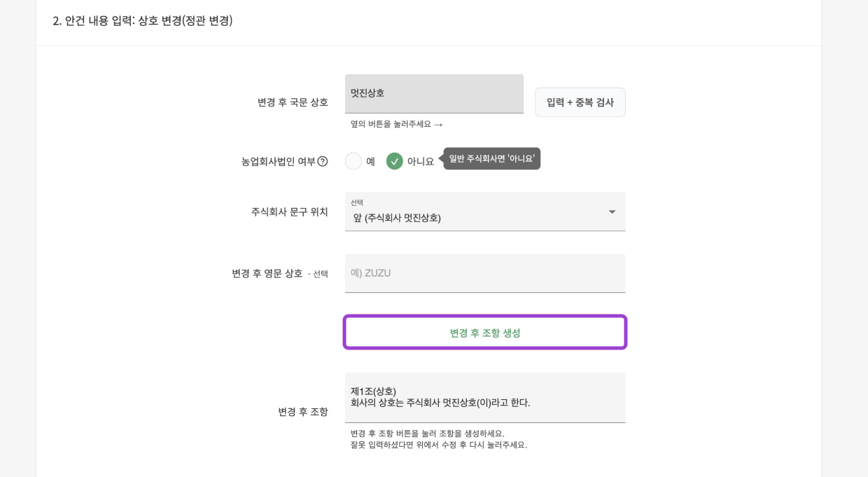Click instruction text below the clause box

(434, 438)
